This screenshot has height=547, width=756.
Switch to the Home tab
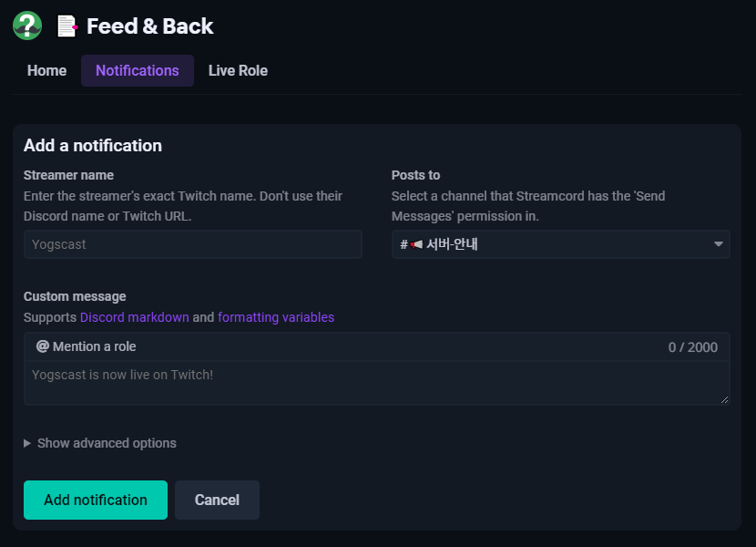click(46, 70)
